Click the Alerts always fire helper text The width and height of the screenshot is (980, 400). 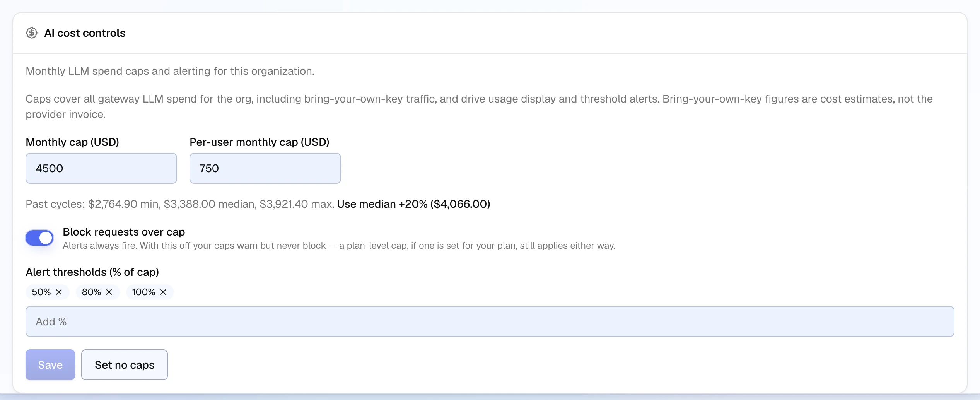(x=339, y=246)
